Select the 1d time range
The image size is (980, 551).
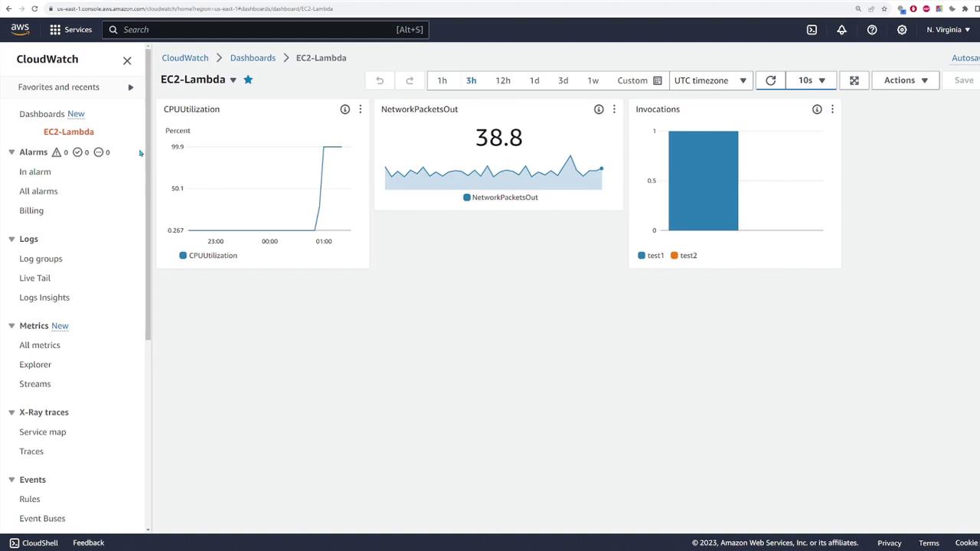(x=534, y=80)
